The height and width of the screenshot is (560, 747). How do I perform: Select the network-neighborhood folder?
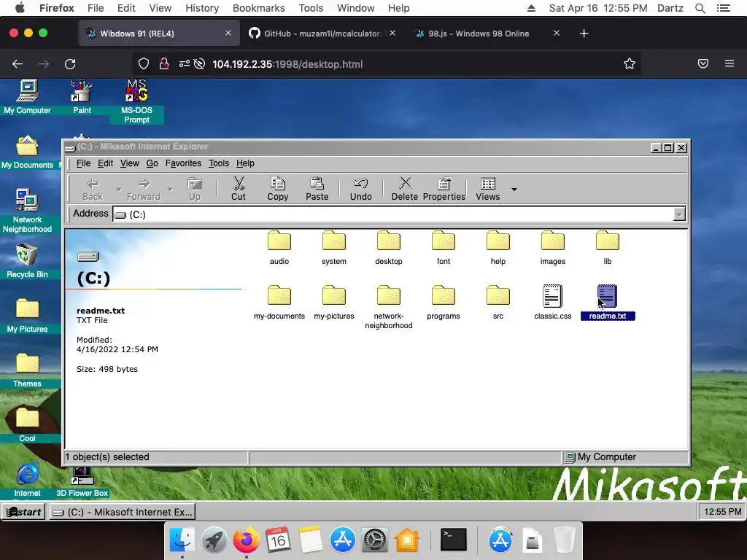point(389,307)
